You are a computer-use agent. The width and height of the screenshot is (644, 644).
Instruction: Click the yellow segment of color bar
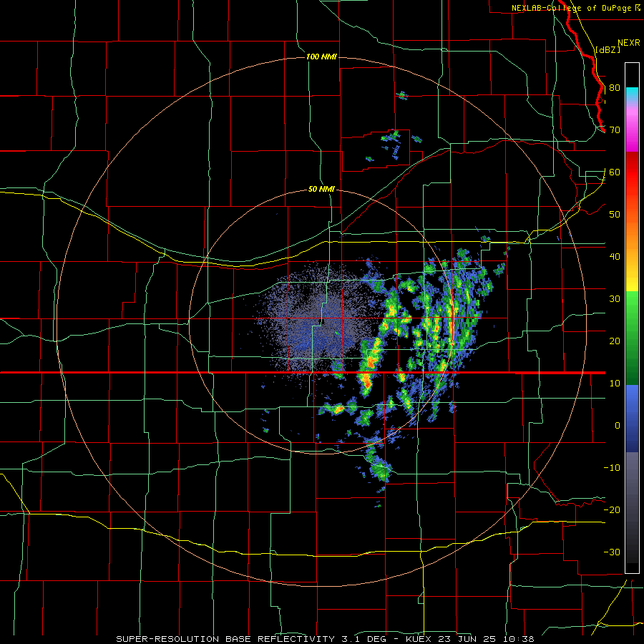point(632,279)
